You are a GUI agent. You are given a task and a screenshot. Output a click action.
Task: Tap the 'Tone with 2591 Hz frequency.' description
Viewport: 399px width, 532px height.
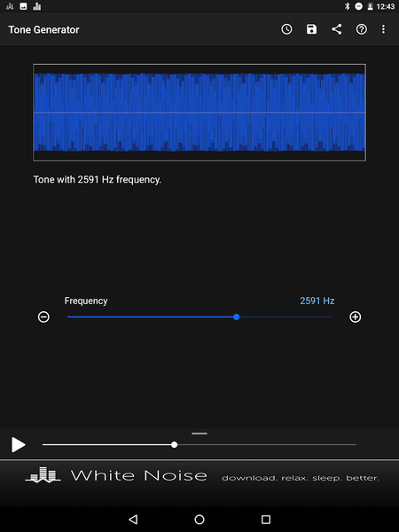click(x=97, y=179)
